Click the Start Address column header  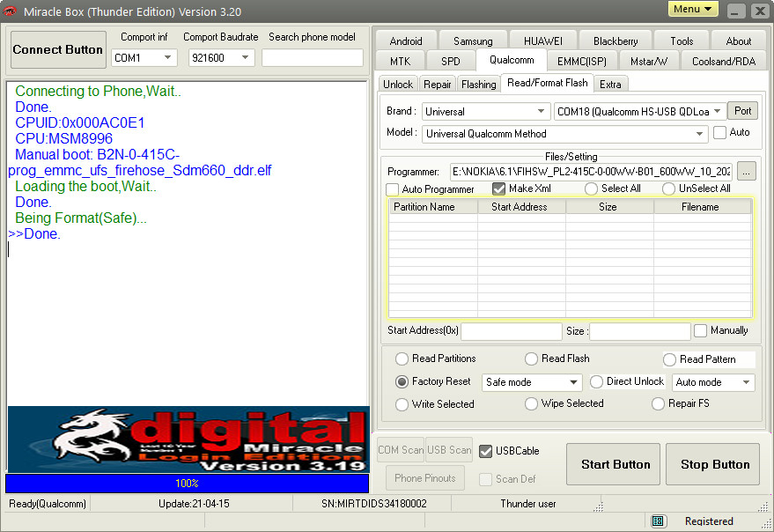click(x=522, y=207)
